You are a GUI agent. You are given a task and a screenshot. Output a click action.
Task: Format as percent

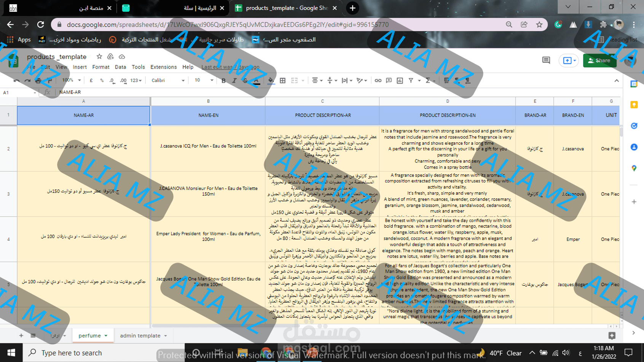(x=102, y=81)
